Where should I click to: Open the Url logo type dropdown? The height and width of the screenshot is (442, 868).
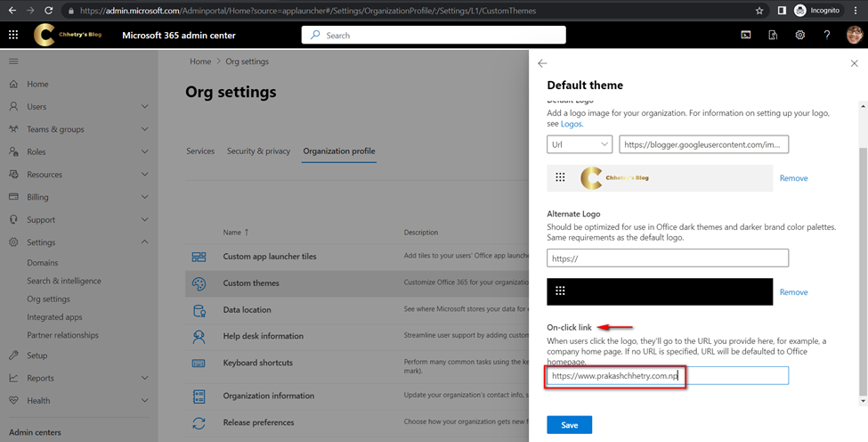point(580,144)
